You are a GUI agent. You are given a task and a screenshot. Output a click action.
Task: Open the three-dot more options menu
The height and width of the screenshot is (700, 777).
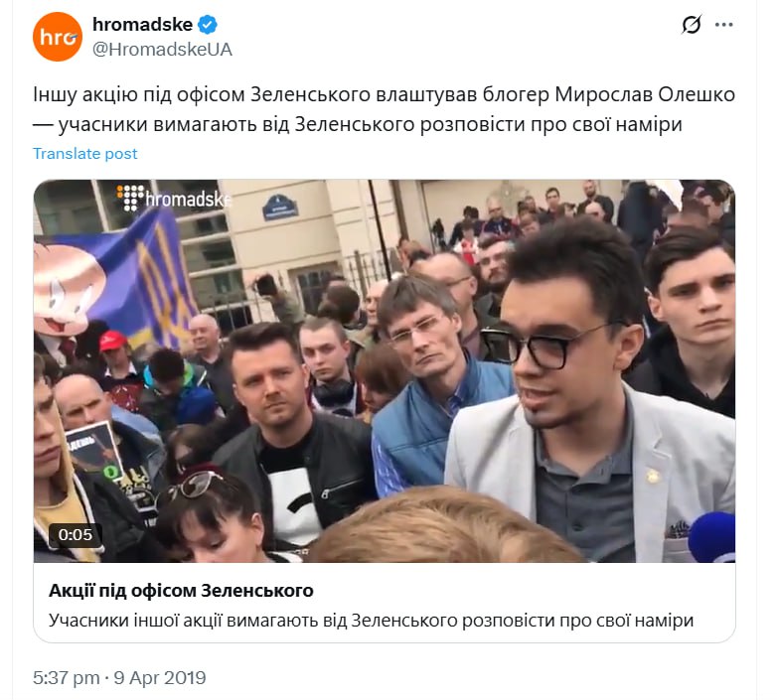tap(724, 25)
